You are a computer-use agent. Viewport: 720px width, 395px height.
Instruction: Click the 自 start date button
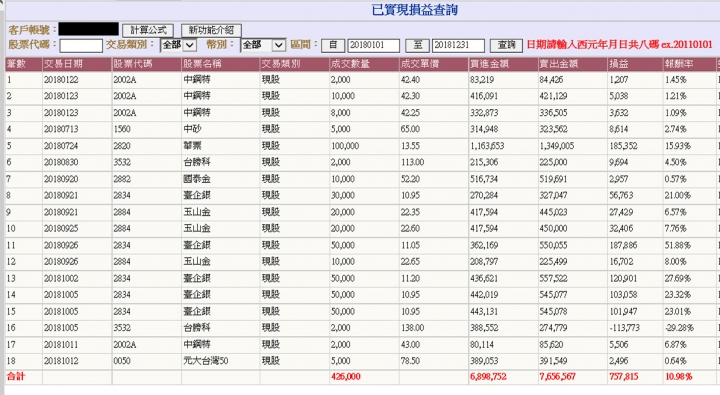(333, 45)
